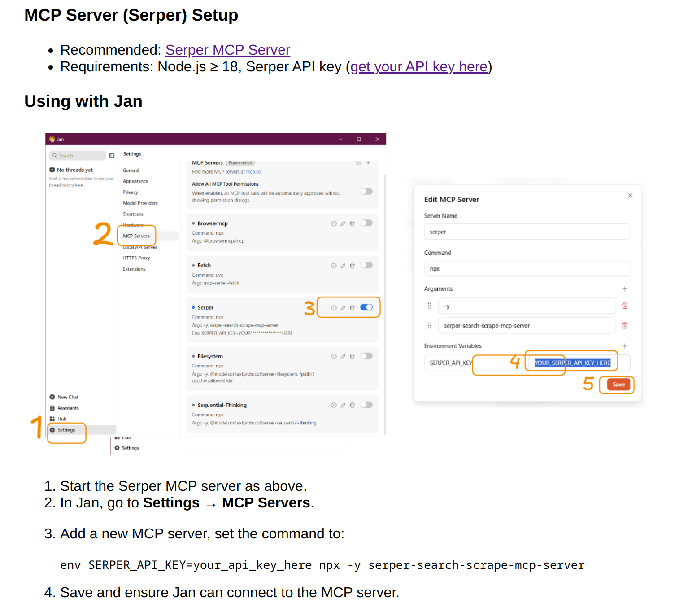Add a new MCP server with plus icon
This screenshot has height=616, width=688.
pos(368,163)
